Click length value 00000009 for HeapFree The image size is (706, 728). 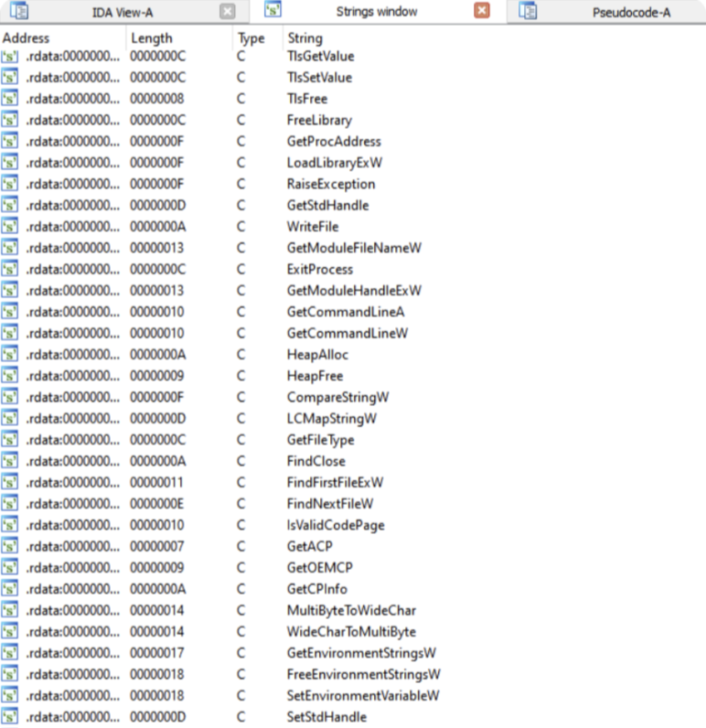[157, 376]
